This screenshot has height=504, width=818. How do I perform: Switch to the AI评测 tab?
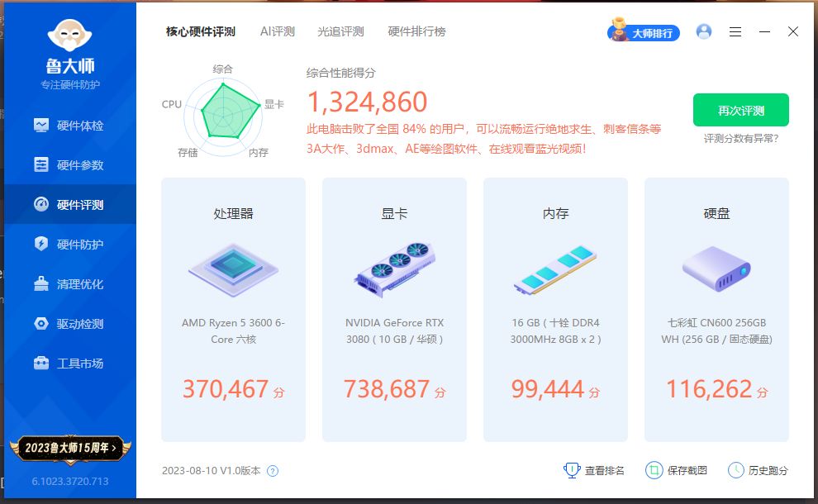tap(278, 32)
